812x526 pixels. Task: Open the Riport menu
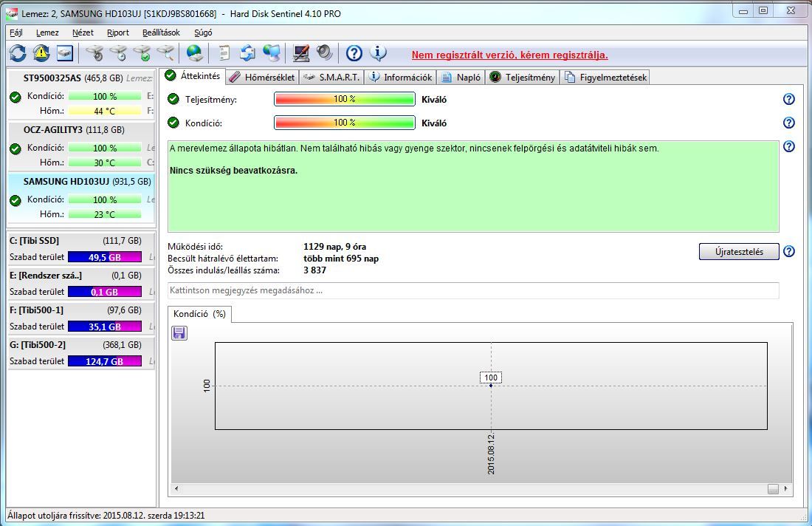(118, 33)
